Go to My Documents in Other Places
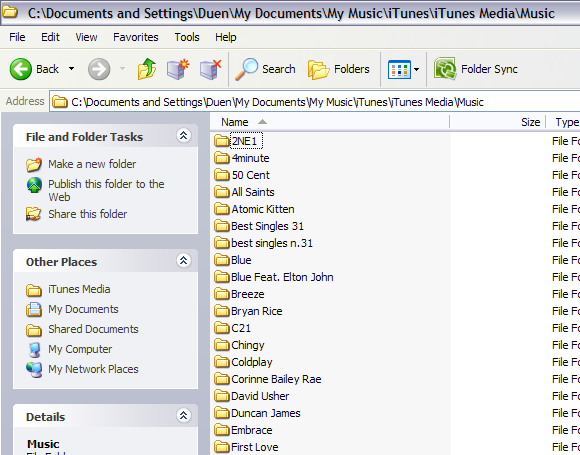Viewport: 580px width, 455px height. click(x=83, y=309)
